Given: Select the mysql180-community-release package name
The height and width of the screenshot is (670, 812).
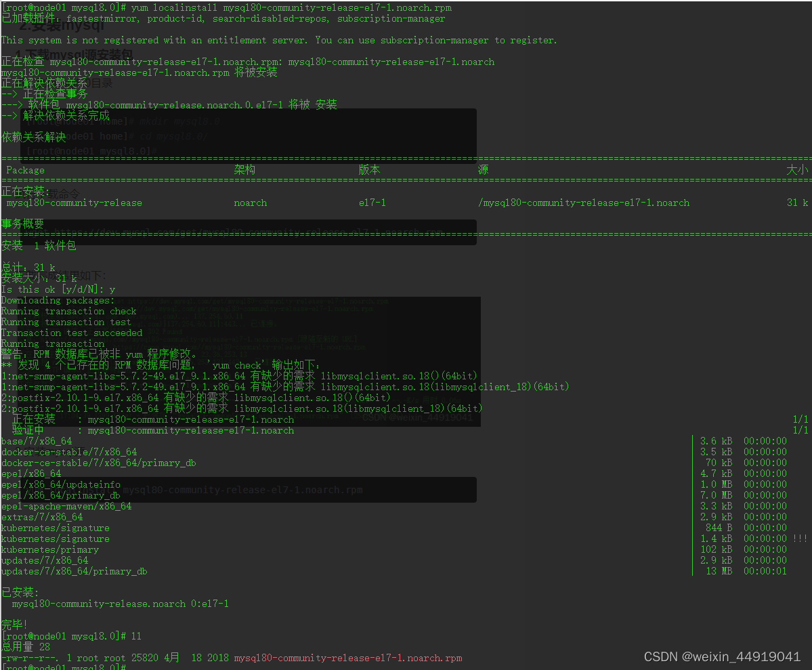Looking at the screenshot, I should pyautogui.click(x=74, y=202).
